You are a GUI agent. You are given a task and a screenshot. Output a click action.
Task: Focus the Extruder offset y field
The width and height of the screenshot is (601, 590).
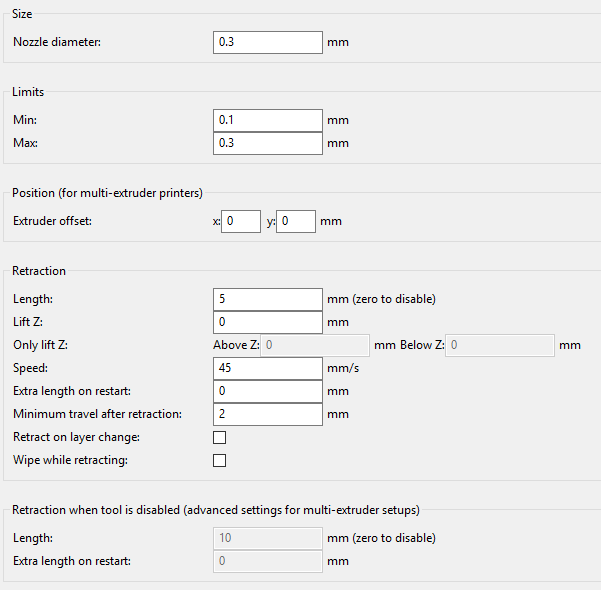297,221
